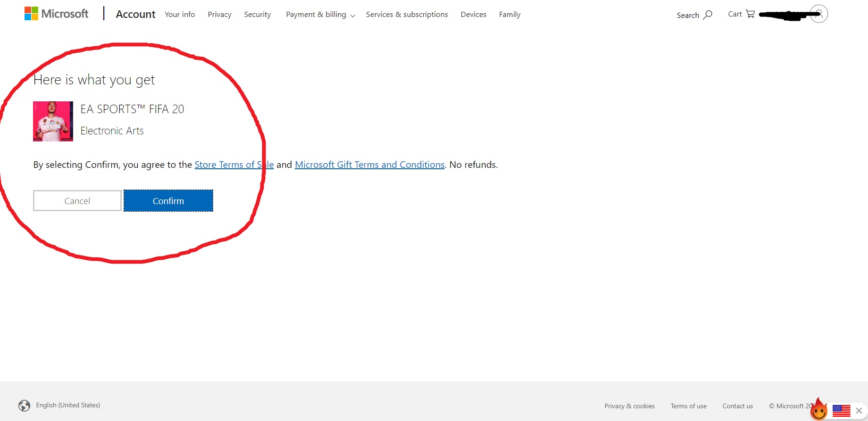Image resolution: width=868 pixels, height=421 pixels.
Task: Open the Search magnifier icon
Action: click(x=708, y=15)
